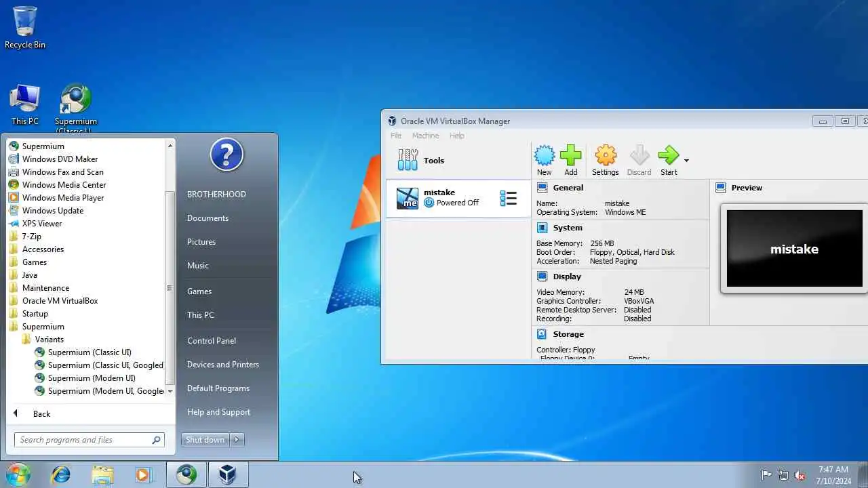This screenshot has width=868, height=488.
Task: Expand the Accessories folder
Action: point(42,249)
